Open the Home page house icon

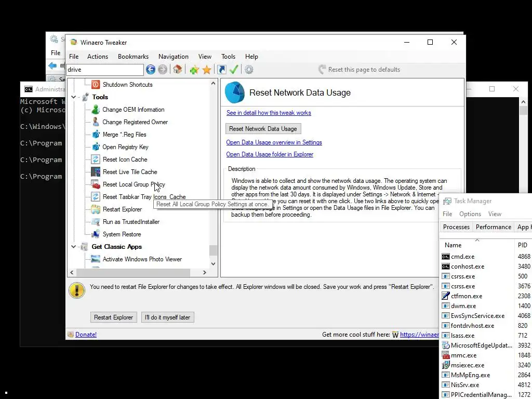point(177,70)
